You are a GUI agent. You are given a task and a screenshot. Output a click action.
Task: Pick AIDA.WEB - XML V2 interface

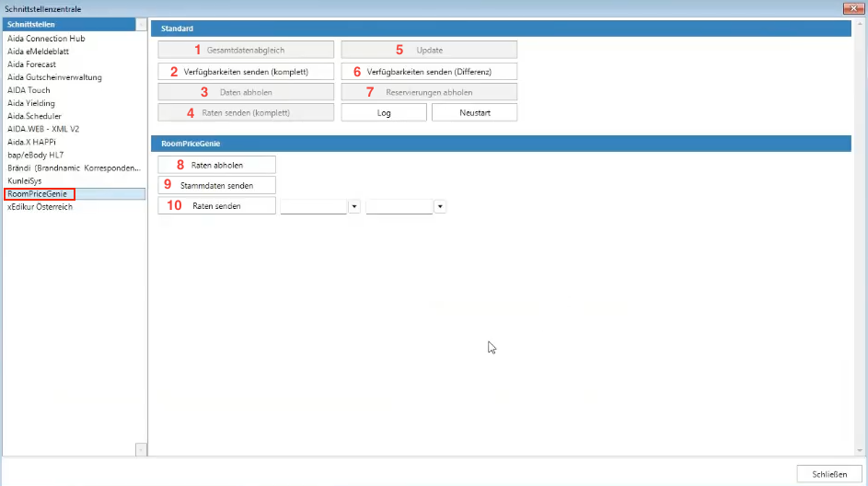click(43, 129)
